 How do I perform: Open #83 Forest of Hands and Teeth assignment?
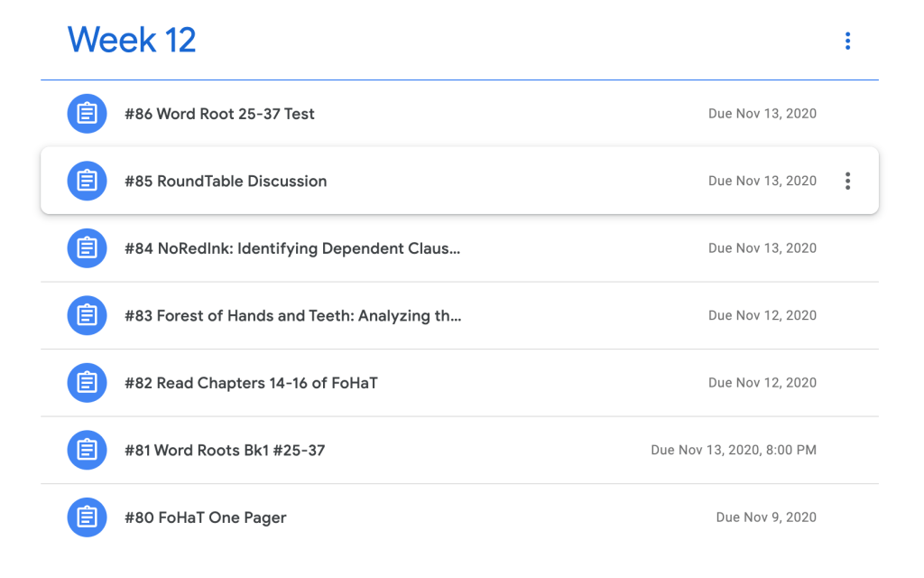[292, 315]
